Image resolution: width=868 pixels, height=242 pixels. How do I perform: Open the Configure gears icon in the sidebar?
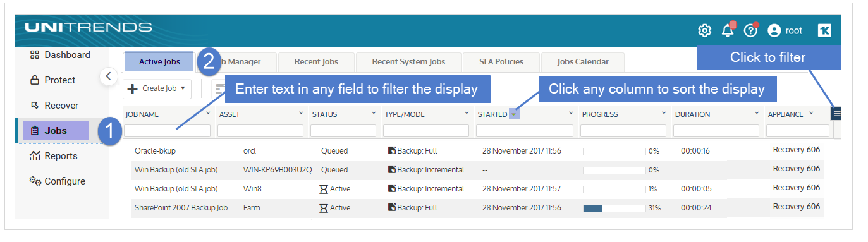coord(35,181)
